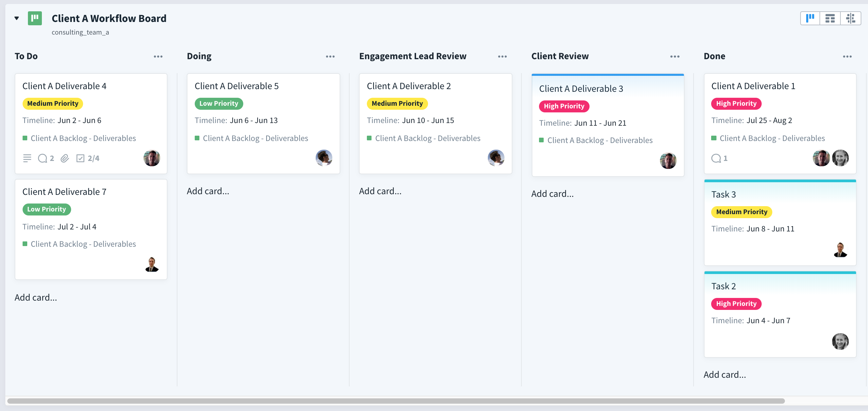Switch to the table view icon
The height and width of the screenshot is (411, 868).
830,18
